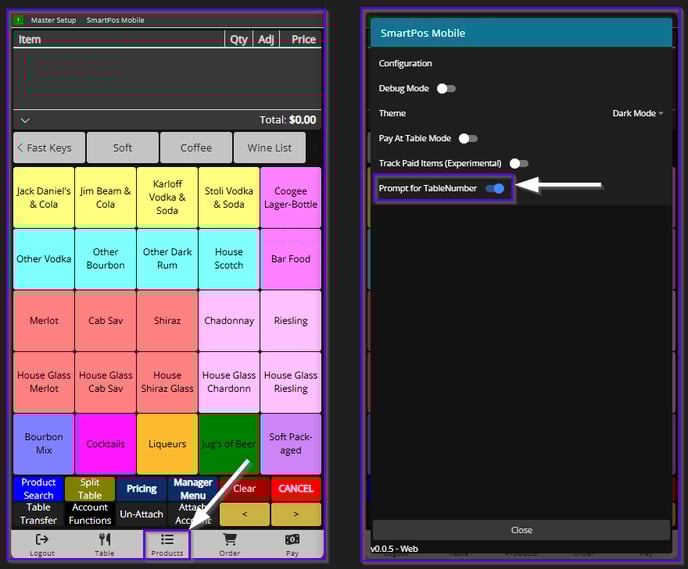Close the SmartPos Mobile configuration dialog
This screenshot has height=569, width=688.
pyautogui.click(x=521, y=530)
